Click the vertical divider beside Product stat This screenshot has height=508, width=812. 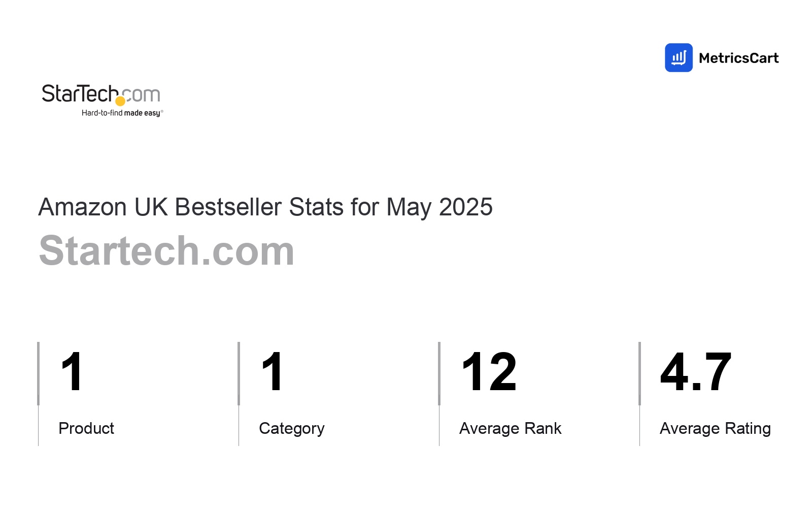coord(38,394)
